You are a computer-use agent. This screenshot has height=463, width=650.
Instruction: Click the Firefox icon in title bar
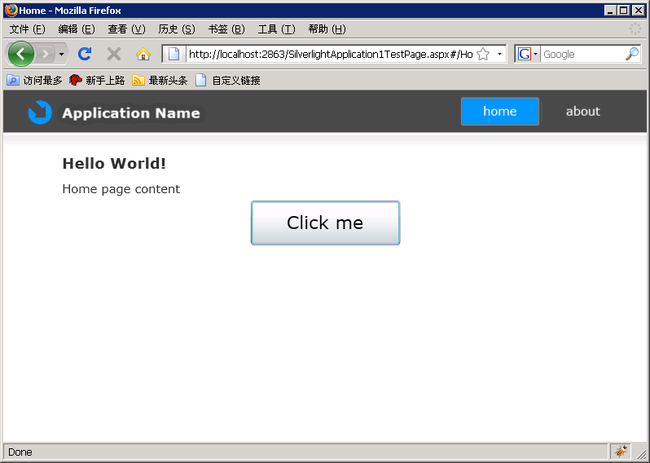[x=11, y=10]
